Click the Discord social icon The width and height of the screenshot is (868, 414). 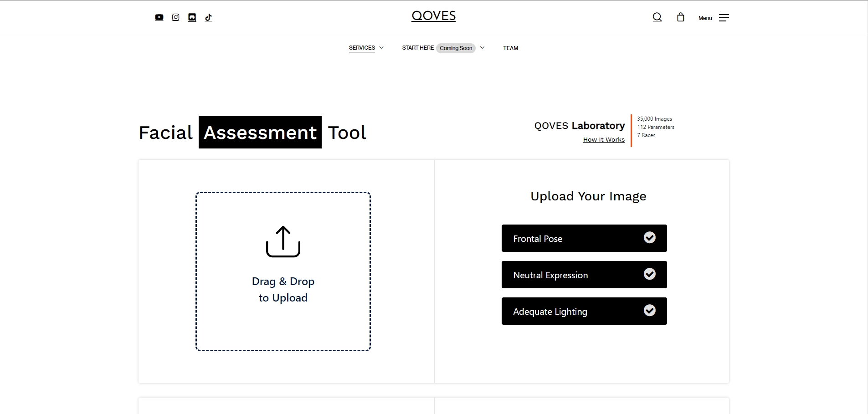(192, 17)
